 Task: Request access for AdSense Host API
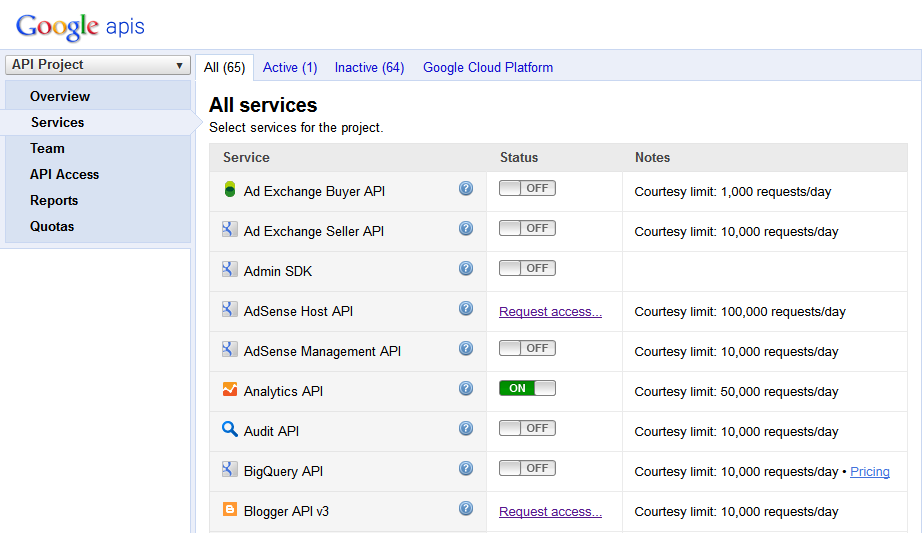pyautogui.click(x=550, y=312)
